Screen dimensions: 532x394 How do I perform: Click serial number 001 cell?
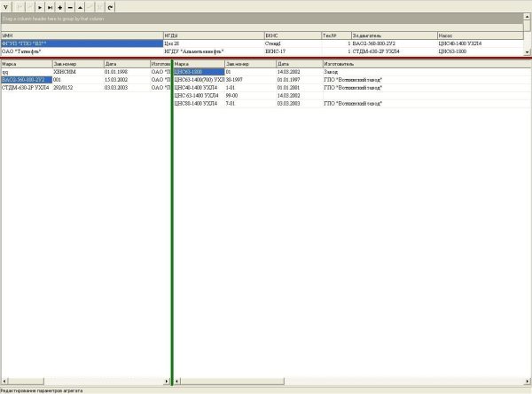click(78, 80)
